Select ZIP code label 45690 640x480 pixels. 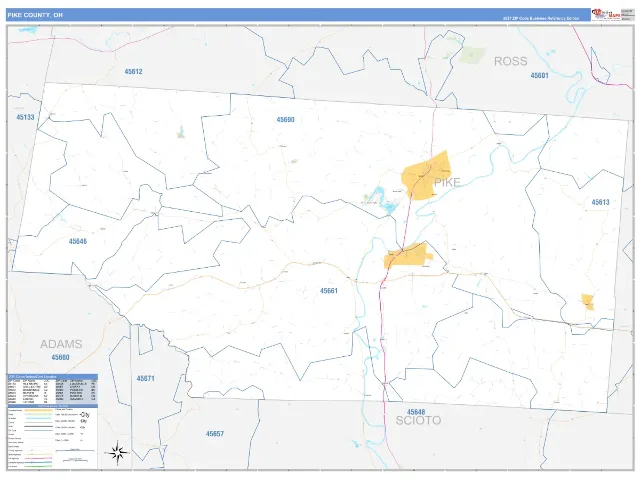[285, 120]
